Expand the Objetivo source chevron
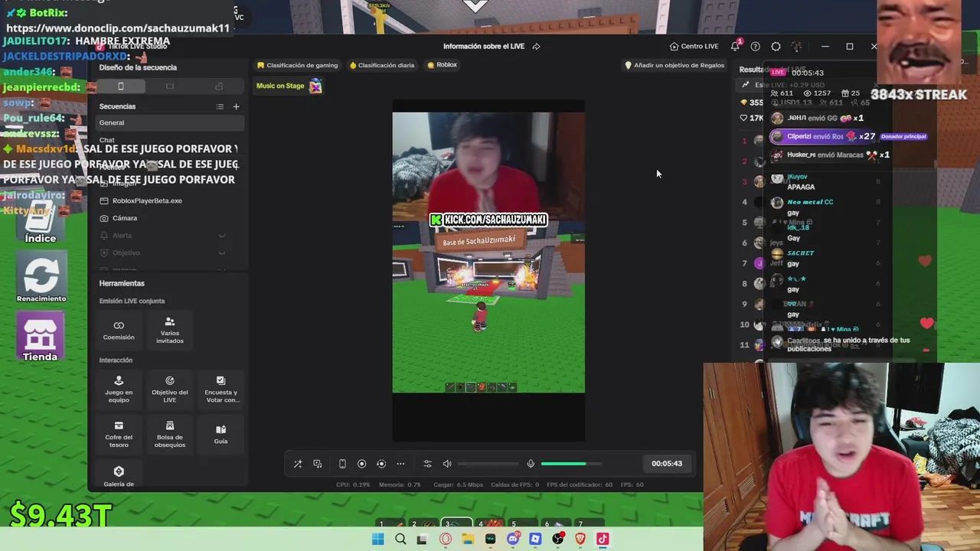This screenshot has height=551, width=980. point(222,253)
